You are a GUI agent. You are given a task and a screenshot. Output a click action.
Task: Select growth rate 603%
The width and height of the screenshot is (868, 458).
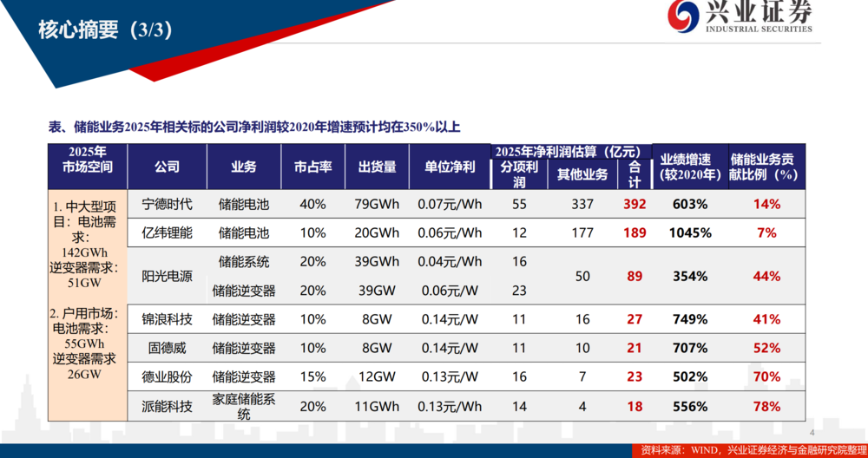(x=690, y=204)
